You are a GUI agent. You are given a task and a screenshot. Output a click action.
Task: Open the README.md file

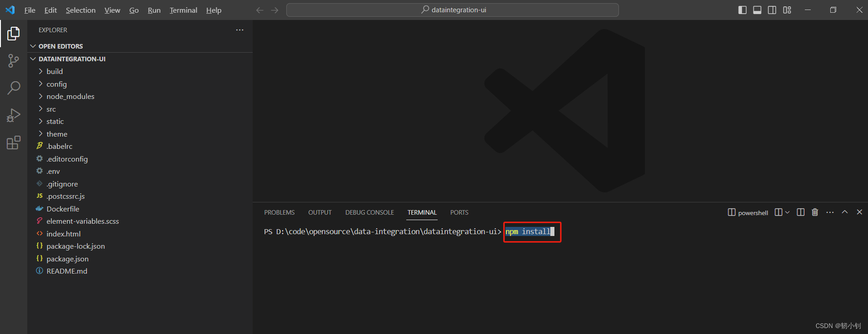click(141, 271)
